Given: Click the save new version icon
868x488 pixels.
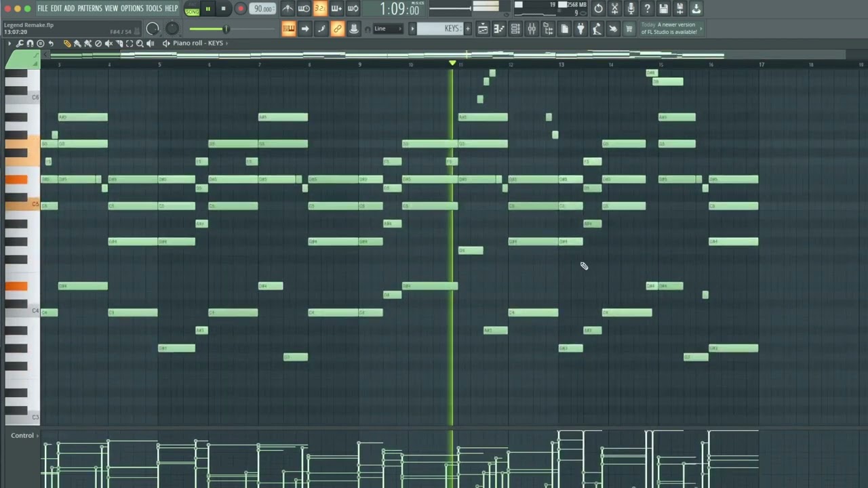Looking at the screenshot, I should tap(680, 9).
